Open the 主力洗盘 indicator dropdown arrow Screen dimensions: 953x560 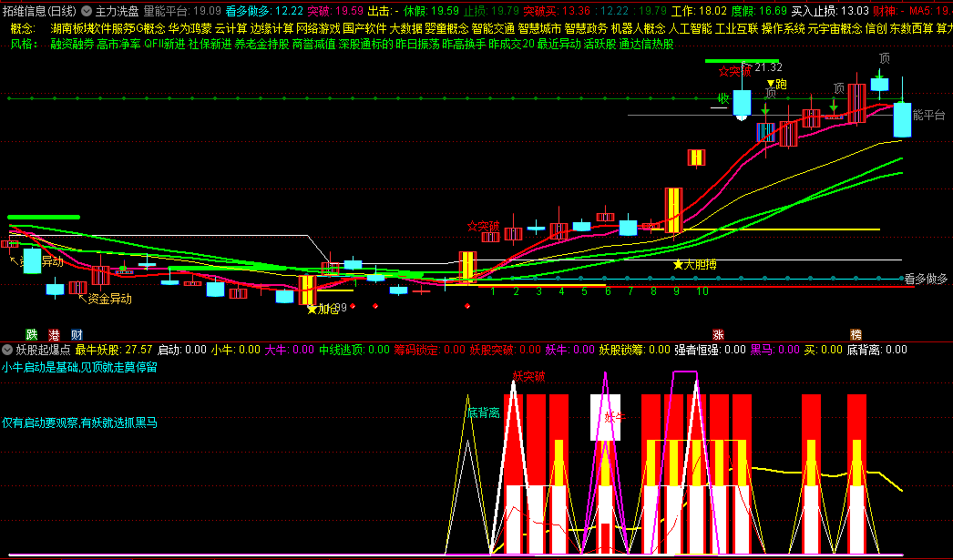87,11
